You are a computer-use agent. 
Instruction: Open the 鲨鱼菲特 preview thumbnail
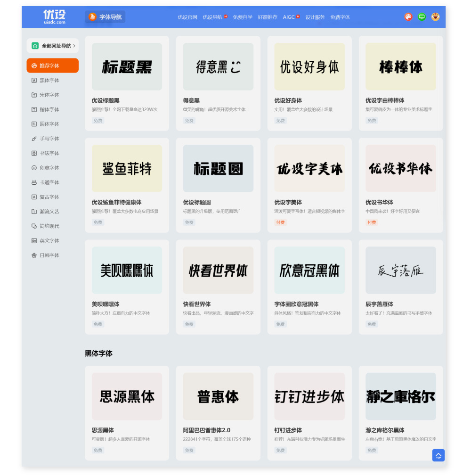pos(127,168)
